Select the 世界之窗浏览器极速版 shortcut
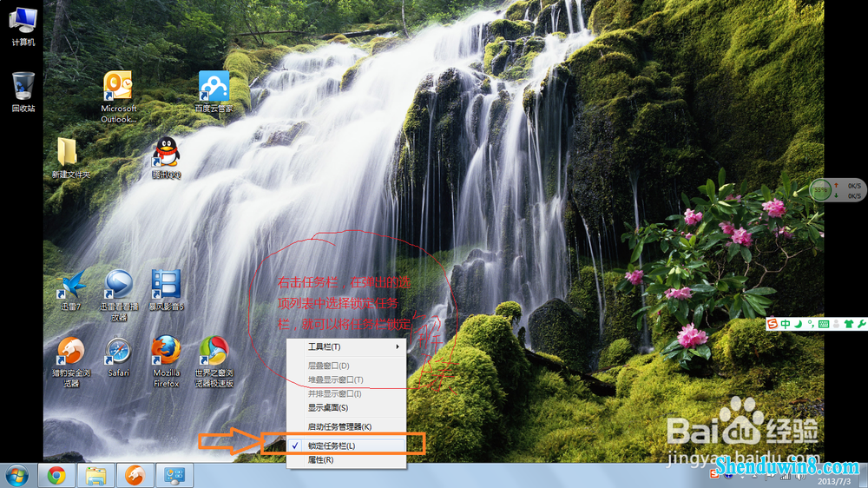Screen dimensions: 868x488 (214, 361)
